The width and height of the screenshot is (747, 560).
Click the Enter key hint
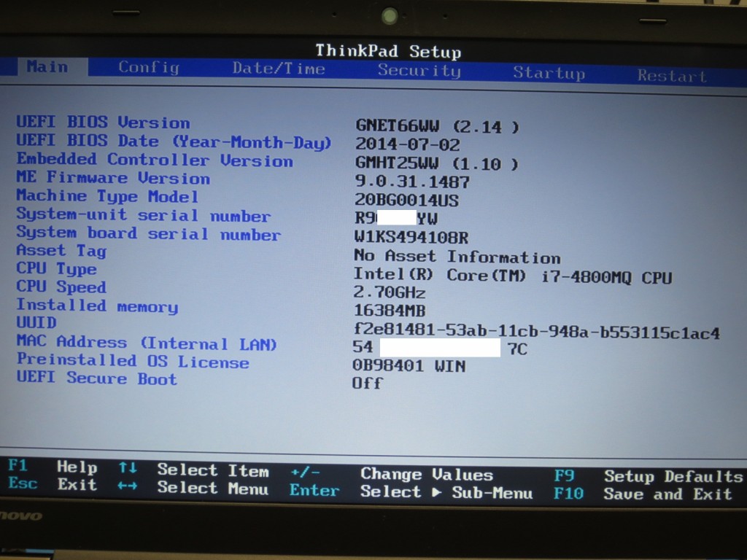pos(314,490)
